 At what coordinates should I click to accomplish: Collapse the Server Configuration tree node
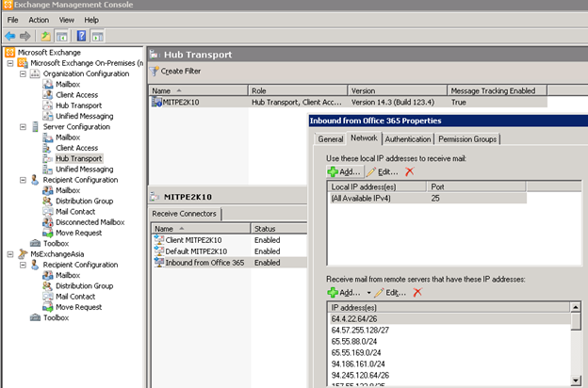click(23, 127)
